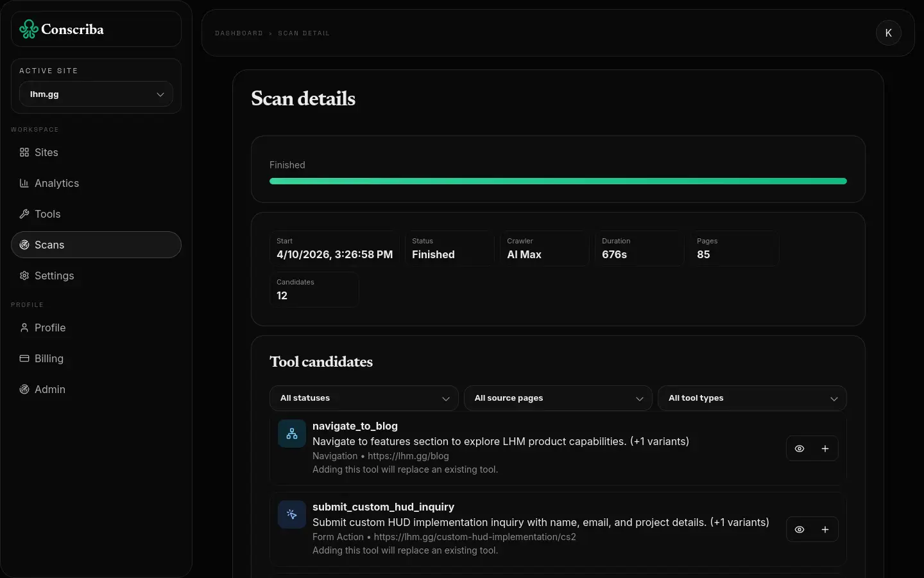Click the submit_custom_hud_inquiry form action icon
The height and width of the screenshot is (578, 924).
pos(292,515)
